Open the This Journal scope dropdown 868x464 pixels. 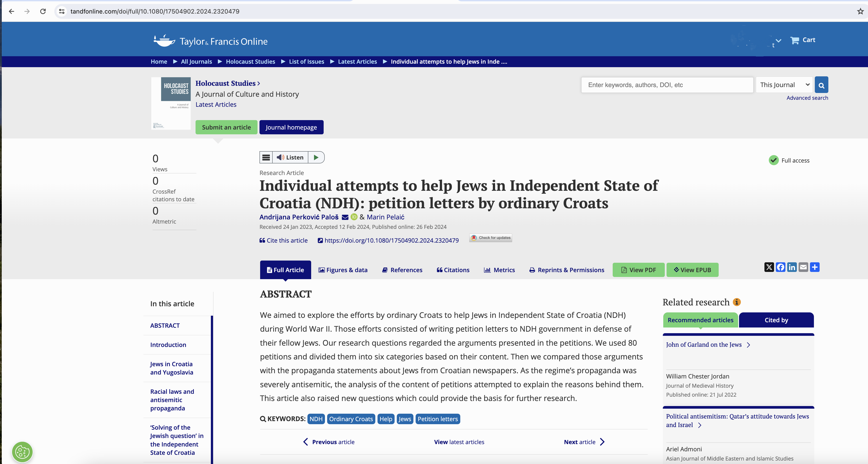tap(784, 85)
